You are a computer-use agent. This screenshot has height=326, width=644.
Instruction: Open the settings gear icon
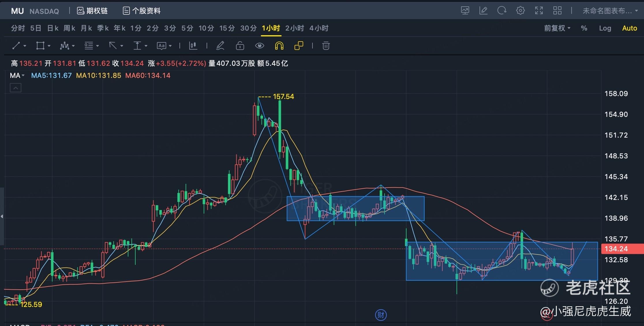pos(520,11)
